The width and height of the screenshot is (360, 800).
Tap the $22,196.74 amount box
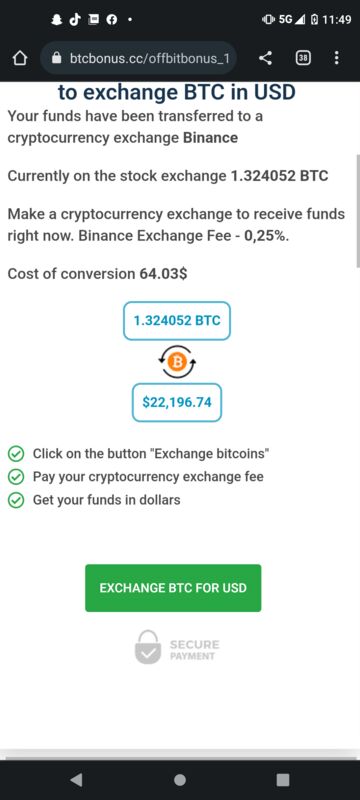point(177,403)
